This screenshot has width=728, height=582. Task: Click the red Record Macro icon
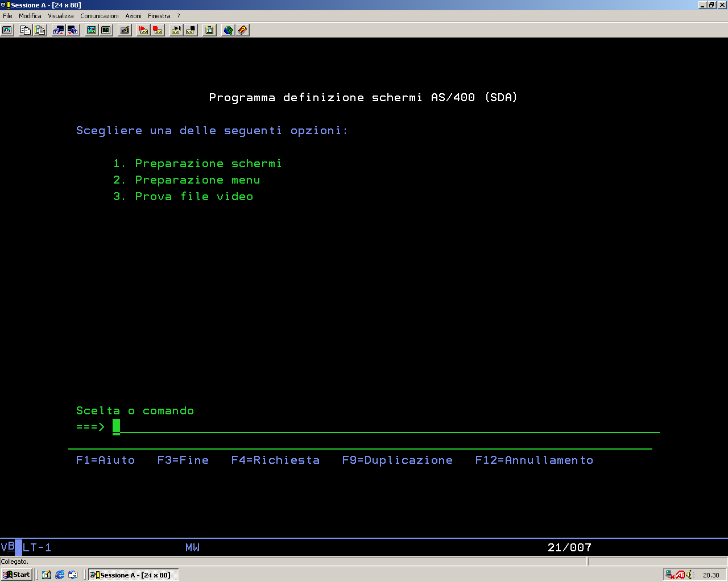[158, 30]
